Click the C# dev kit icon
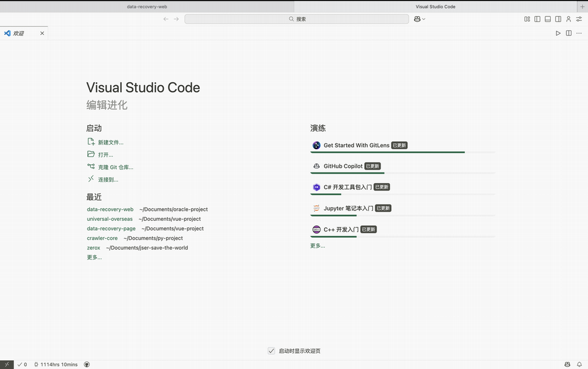Screen dimensions: 588x369 click(316, 187)
